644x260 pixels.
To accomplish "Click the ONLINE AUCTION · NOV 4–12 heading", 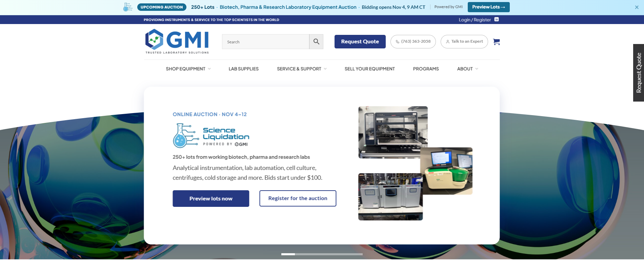I will (209, 114).
